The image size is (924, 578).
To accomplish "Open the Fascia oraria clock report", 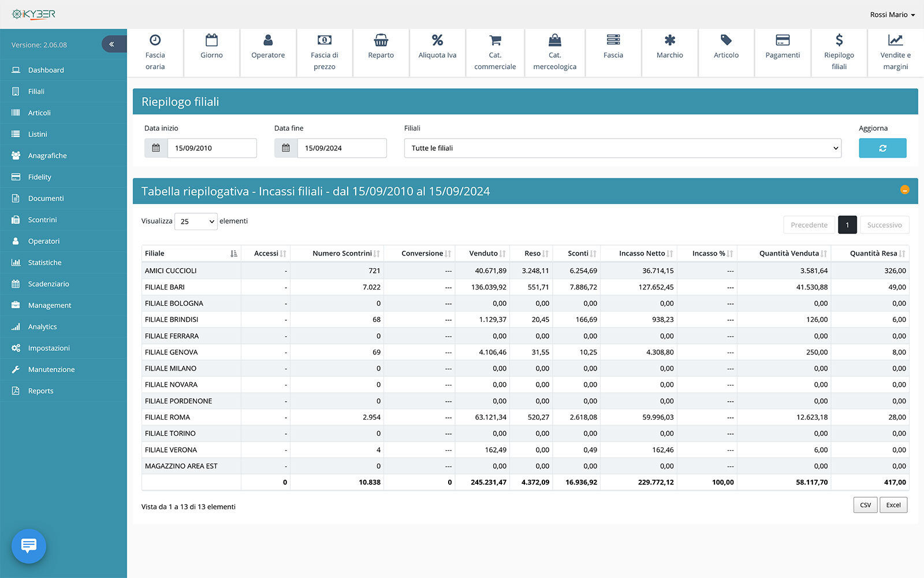I will pyautogui.click(x=155, y=53).
